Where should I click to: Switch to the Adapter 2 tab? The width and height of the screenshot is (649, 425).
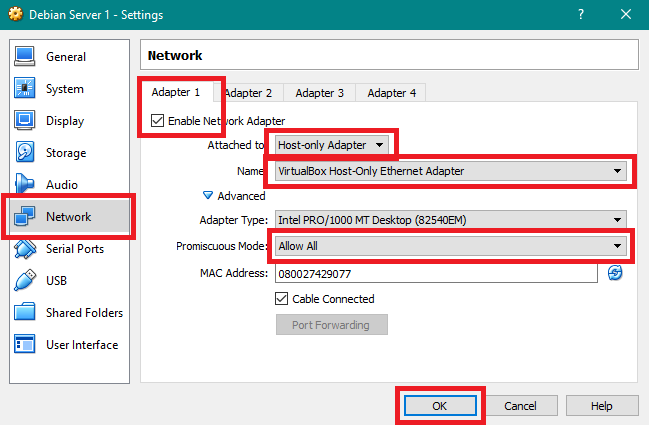click(x=248, y=93)
